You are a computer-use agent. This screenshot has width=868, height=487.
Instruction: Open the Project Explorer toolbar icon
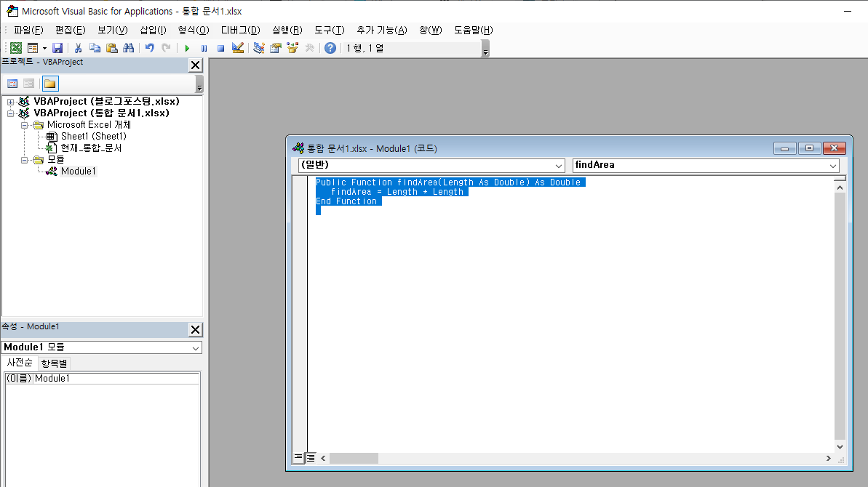tap(258, 48)
